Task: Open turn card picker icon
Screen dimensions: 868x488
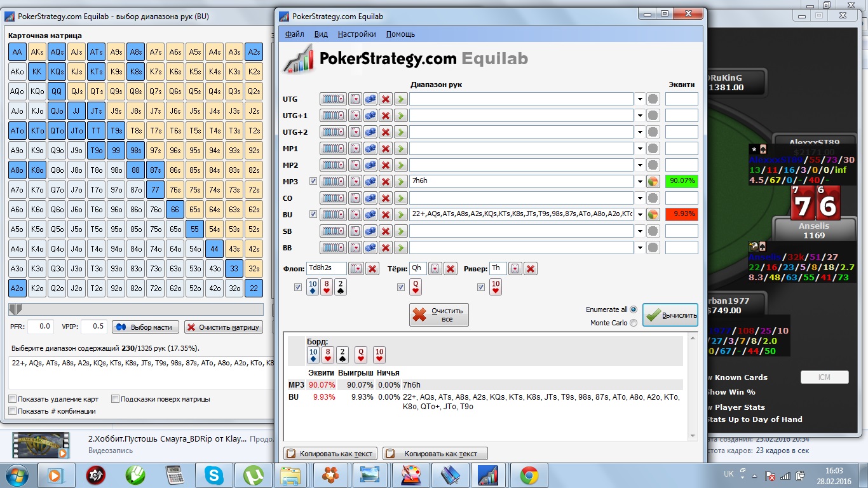Action: (x=435, y=268)
